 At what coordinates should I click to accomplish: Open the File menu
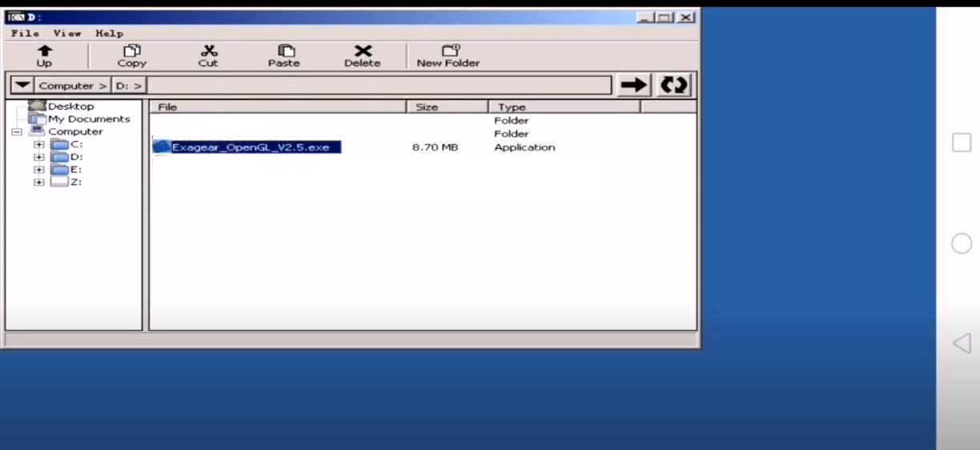pos(25,34)
